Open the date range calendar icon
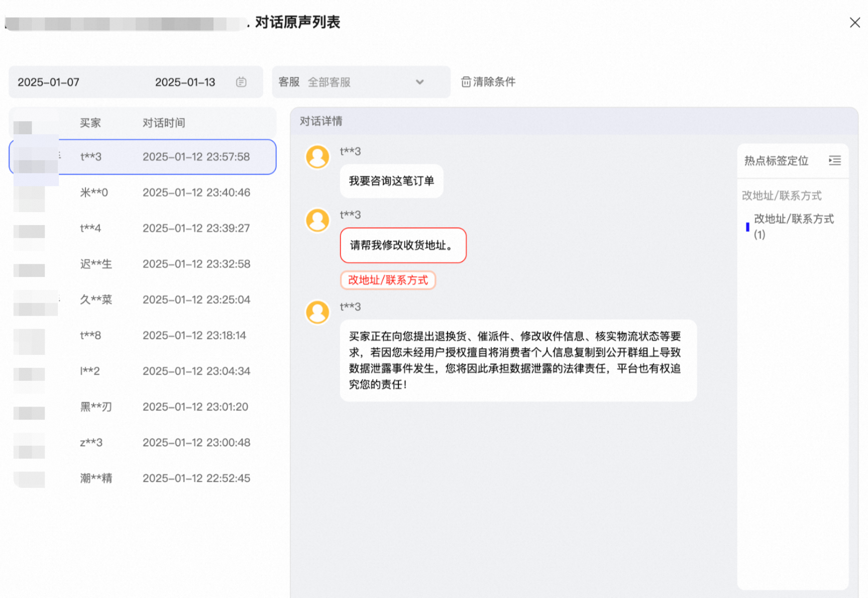This screenshot has width=868, height=598. click(x=241, y=82)
